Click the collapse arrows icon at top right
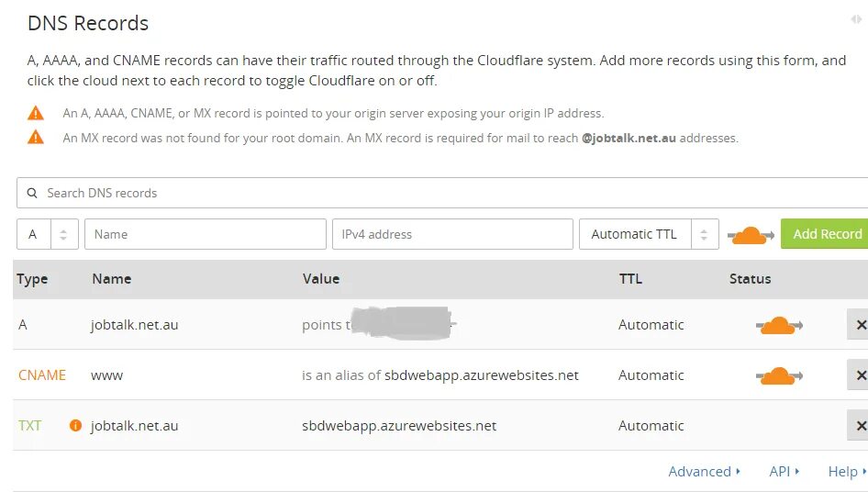 point(856,19)
